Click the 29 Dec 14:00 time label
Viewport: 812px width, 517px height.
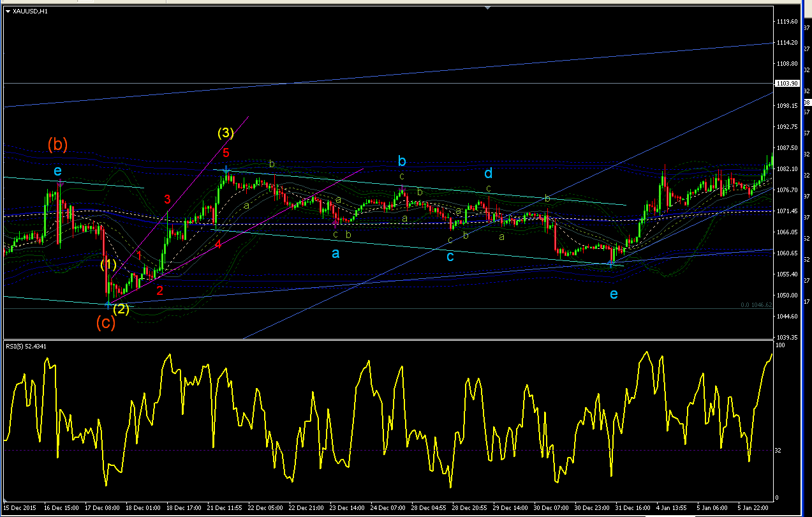(512, 508)
